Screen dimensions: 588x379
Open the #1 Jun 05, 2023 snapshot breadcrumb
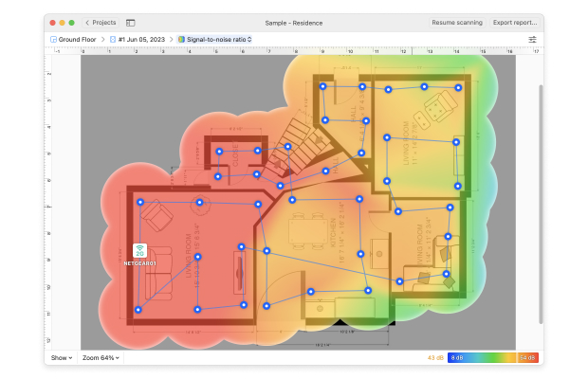click(x=141, y=40)
